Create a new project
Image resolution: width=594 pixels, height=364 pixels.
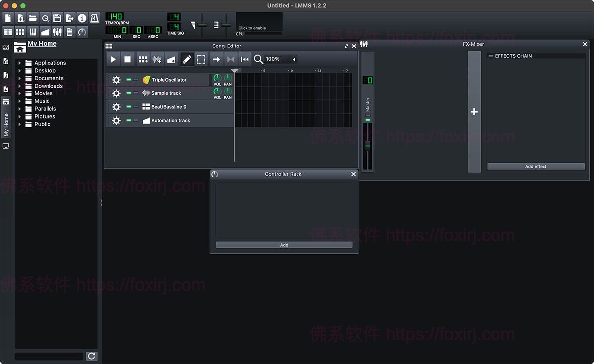[8, 18]
